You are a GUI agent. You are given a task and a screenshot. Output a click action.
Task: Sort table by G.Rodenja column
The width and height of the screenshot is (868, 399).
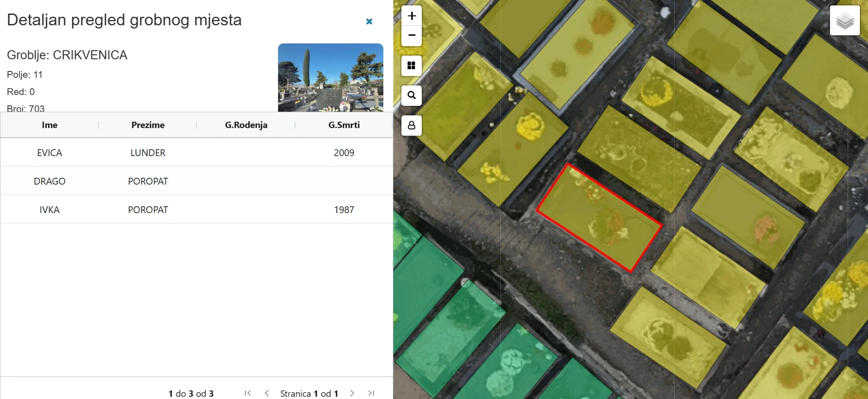pos(246,125)
